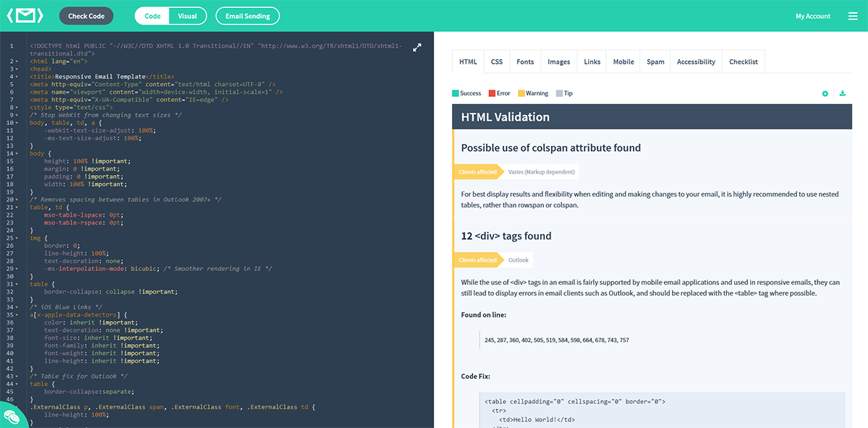Collapse the head tag on line 3
Screen dimensions: 868x428
pos(17,69)
